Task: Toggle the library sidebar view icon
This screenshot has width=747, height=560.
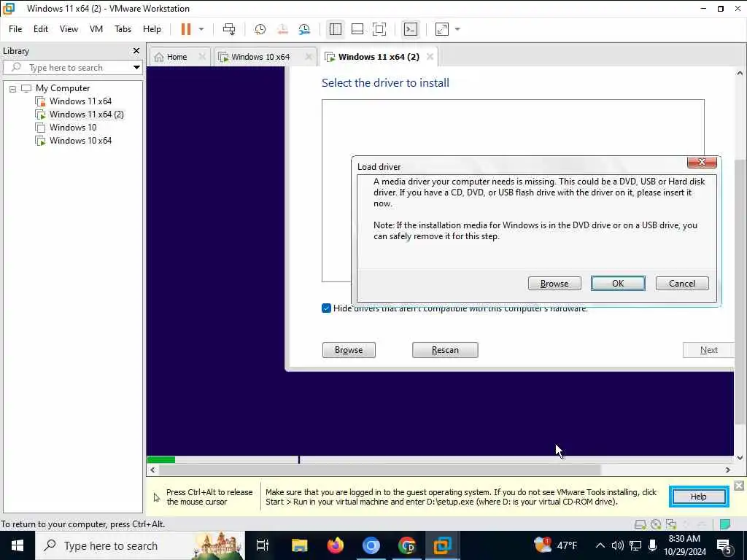Action: pyautogui.click(x=336, y=29)
